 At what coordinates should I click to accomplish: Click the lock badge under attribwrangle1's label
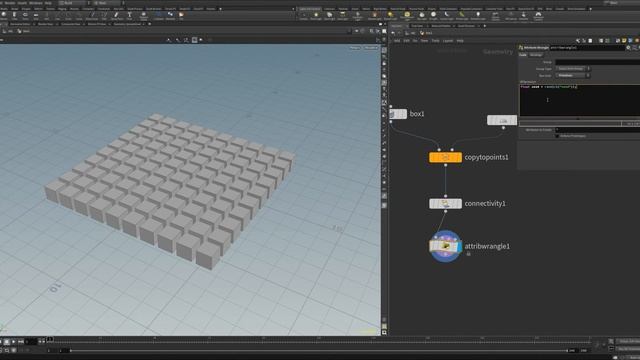click(x=468, y=254)
